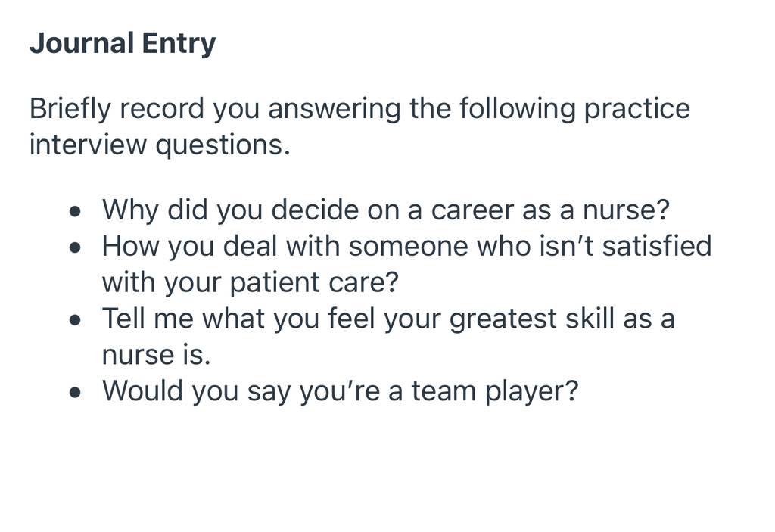775x532 pixels.
Task: Select the question about being a team player
Action: 340,391
